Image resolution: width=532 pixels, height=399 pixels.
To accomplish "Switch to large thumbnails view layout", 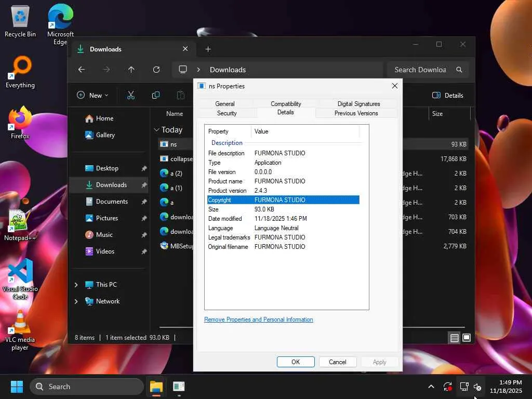I will pos(467,338).
